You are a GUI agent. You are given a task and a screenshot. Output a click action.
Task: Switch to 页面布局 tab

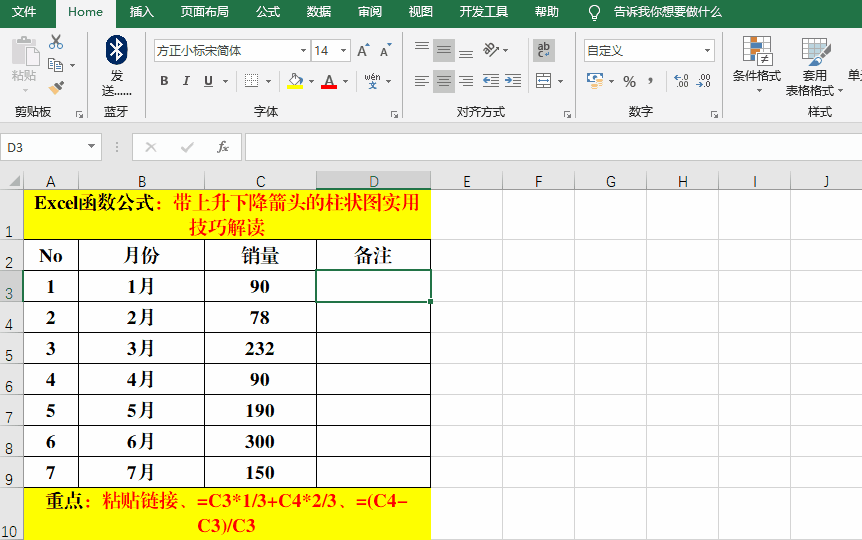click(x=205, y=12)
